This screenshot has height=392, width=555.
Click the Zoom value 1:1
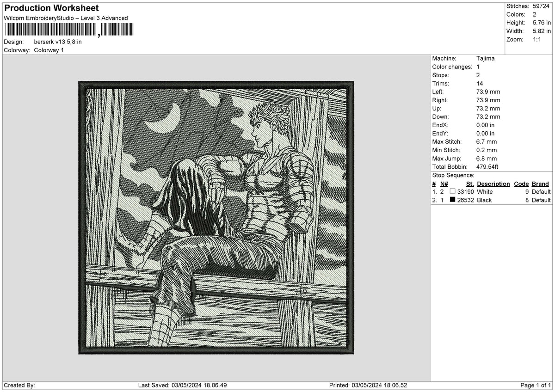coord(537,39)
